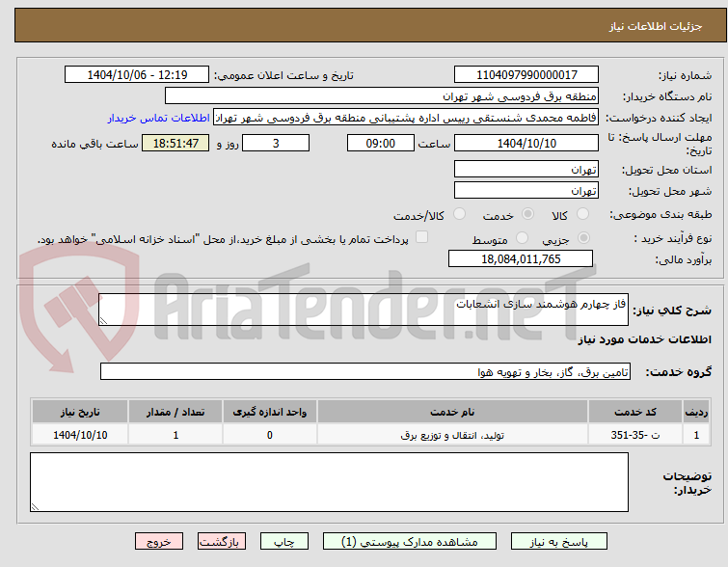
Task: Click the پاسخ به نیاز button
Action: click(559, 542)
